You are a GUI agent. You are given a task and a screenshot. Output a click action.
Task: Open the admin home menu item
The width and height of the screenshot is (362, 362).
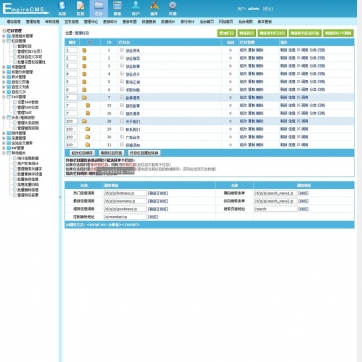click(x=207, y=22)
